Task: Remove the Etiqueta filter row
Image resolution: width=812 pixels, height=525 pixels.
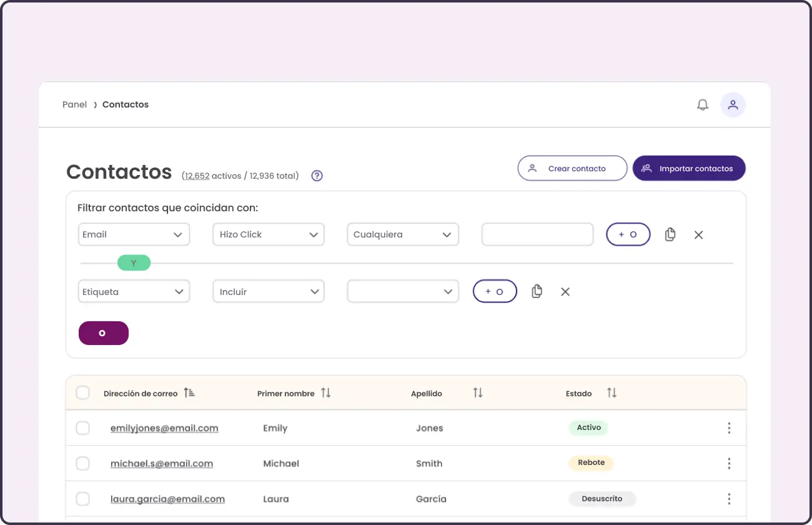Action: click(565, 292)
